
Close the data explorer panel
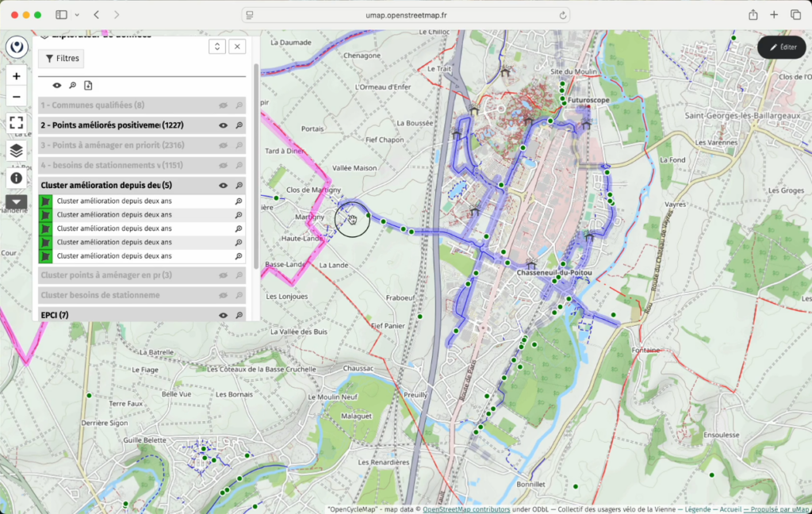[x=237, y=47]
